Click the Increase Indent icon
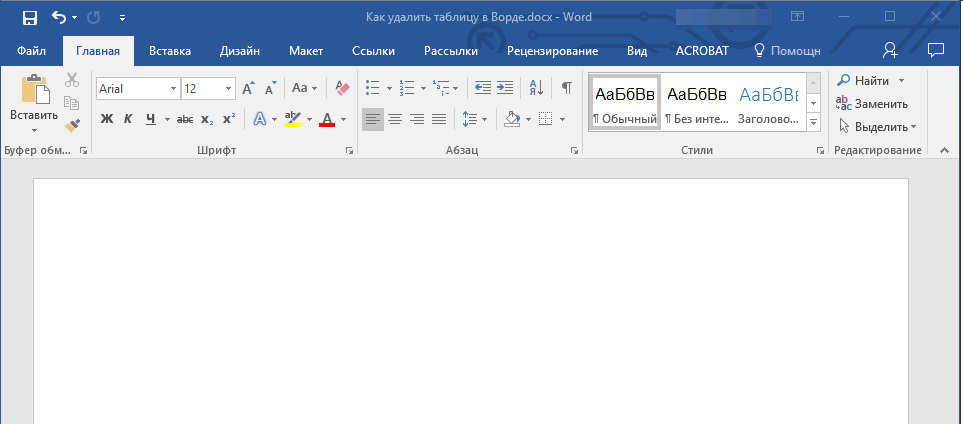This screenshot has height=424, width=963. (x=505, y=88)
